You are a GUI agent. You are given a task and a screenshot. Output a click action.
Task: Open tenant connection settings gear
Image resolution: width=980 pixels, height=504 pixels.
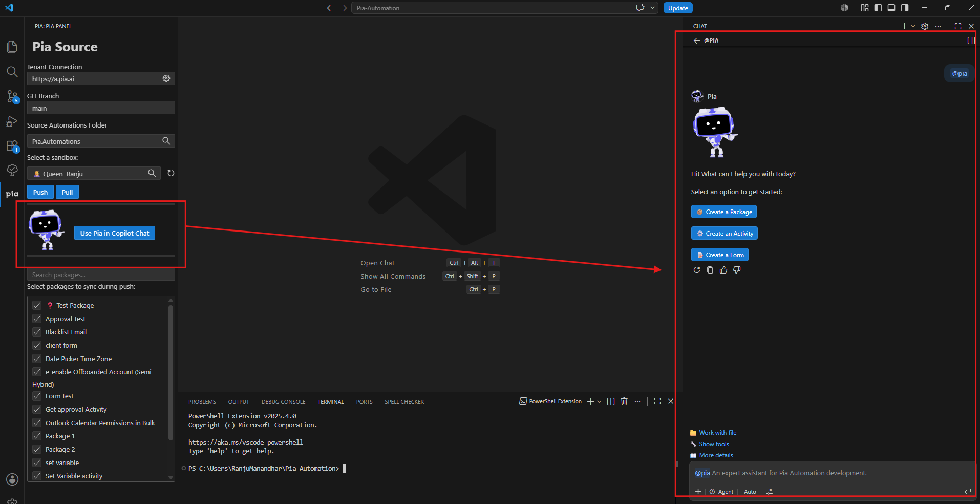[x=166, y=78]
